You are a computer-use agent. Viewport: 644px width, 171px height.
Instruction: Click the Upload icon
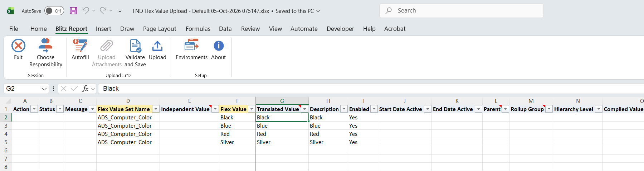(157, 46)
